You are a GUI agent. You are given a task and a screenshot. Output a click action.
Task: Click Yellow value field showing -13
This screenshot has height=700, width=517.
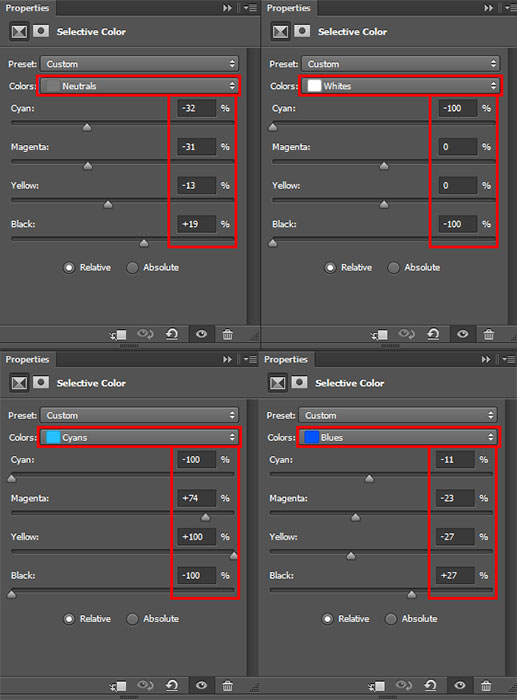tap(196, 185)
